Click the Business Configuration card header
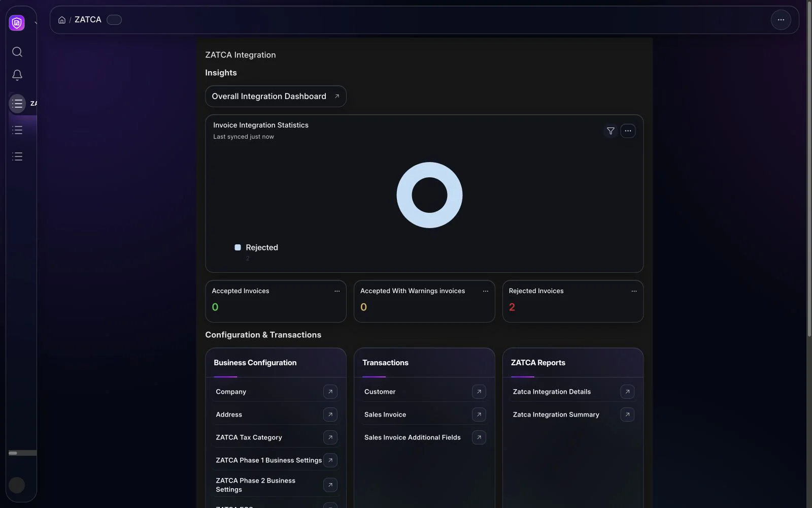 pos(276,363)
